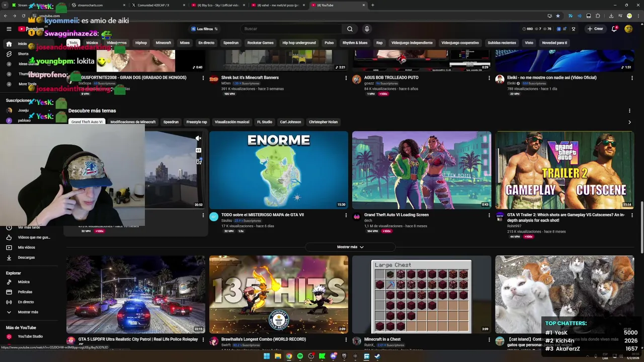This screenshot has height=362, width=644.
Task: Toggle captions on hovered video preview
Action: [199, 150]
